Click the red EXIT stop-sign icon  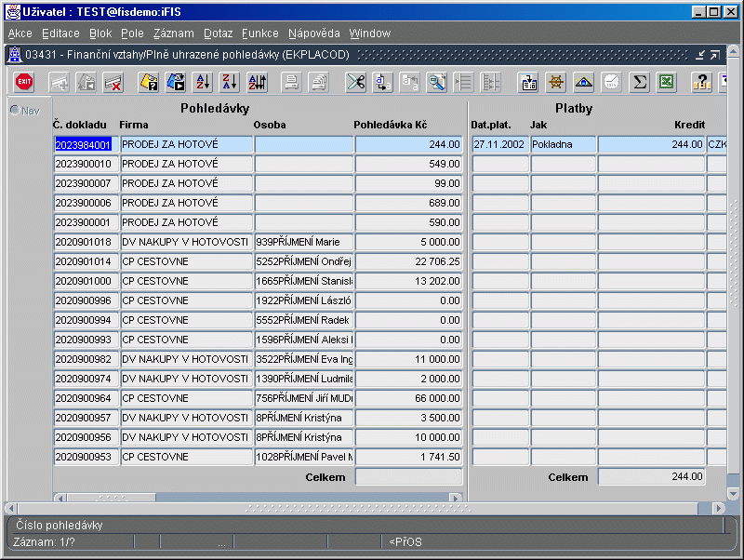tap(24, 82)
